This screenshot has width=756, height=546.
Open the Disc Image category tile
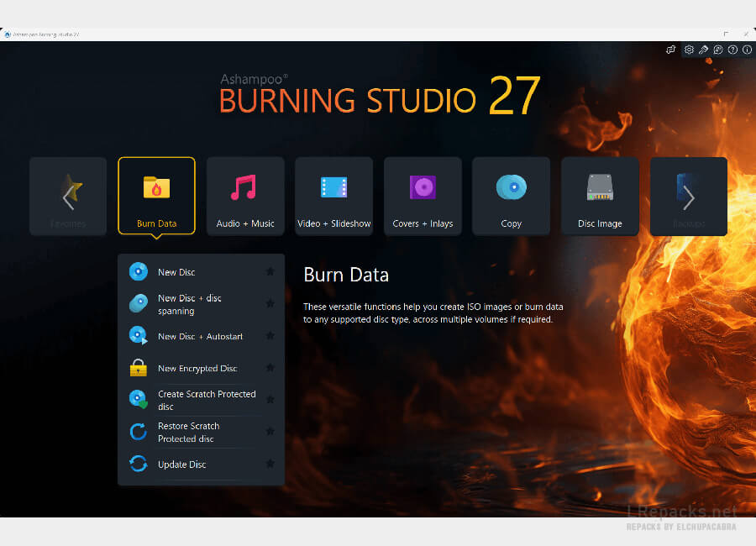click(x=600, y=196)
